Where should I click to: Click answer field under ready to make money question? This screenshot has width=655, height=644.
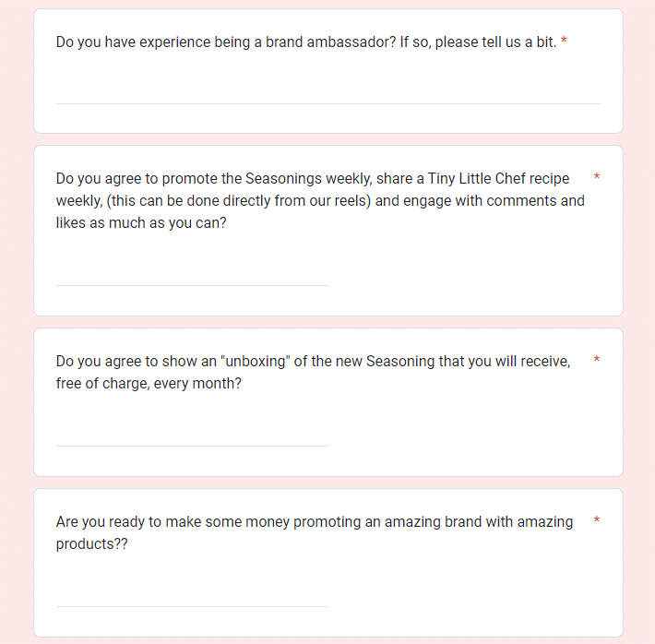click(x=192, y=597)
